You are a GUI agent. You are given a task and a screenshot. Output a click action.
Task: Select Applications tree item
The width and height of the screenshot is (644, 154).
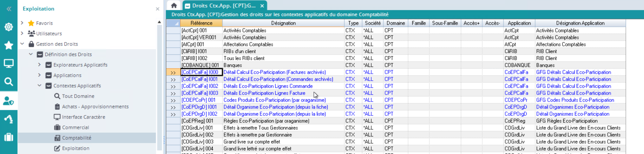click(x=67, y=75)
